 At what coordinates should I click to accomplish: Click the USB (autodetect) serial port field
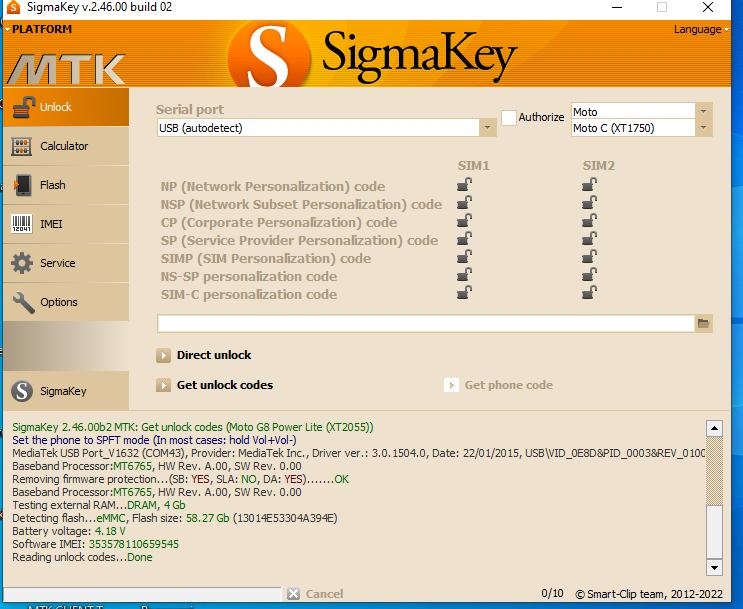click(318, 128)
